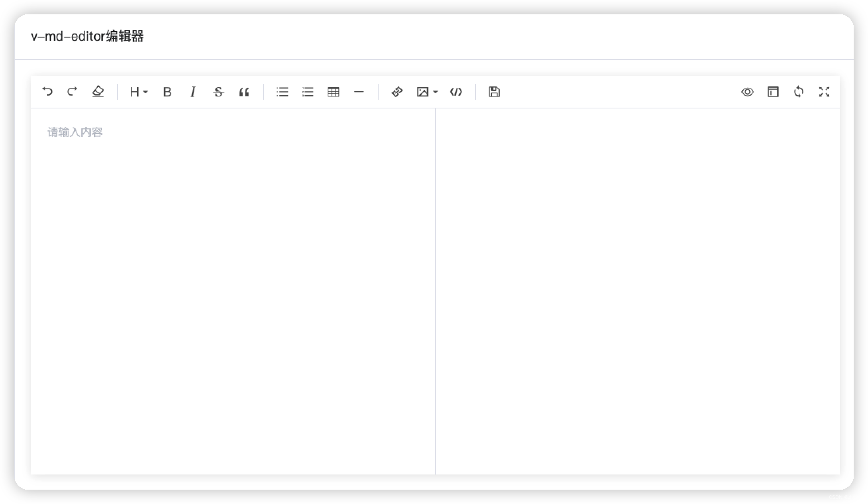Image resolution: width=868 pixels, height=504 pixels.
Task: Apply bold formatting
Action: (x=167, y=92)
